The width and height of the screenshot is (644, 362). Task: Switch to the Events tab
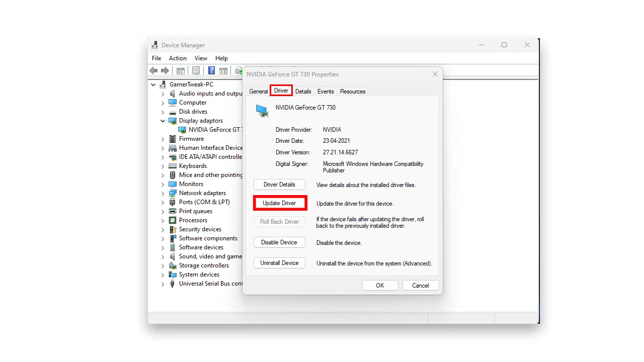(326, 92)
